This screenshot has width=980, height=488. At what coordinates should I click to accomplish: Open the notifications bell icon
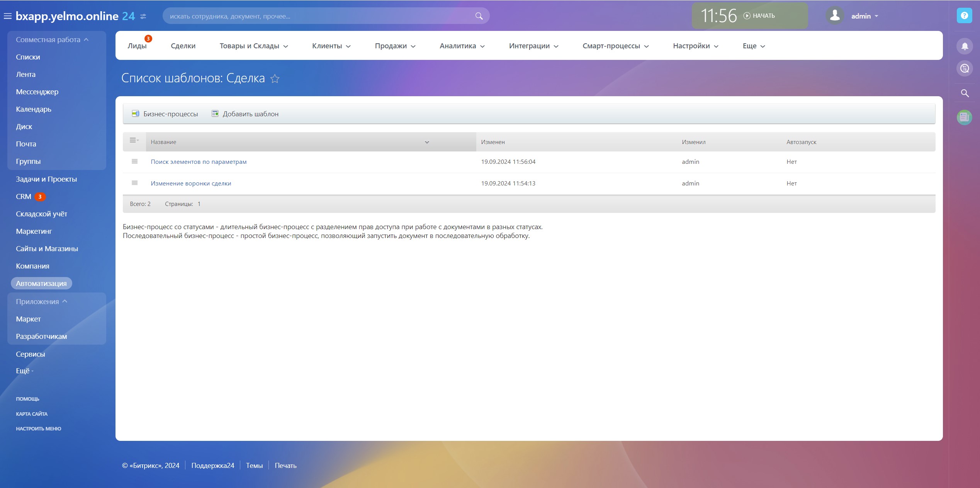point(964,46)
